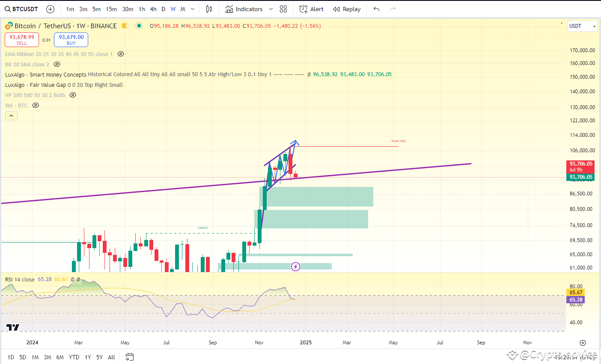The width and height of the screenshot is (601, 364).
Task: Switch to the 5m timeframe
Action: click(96, 9)
